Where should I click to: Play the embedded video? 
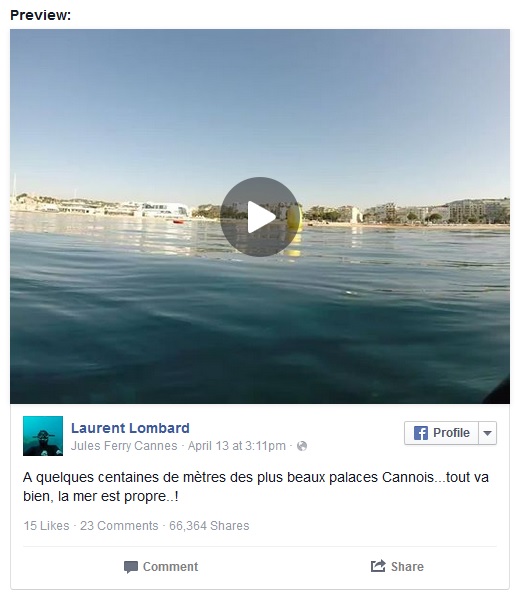260,217
